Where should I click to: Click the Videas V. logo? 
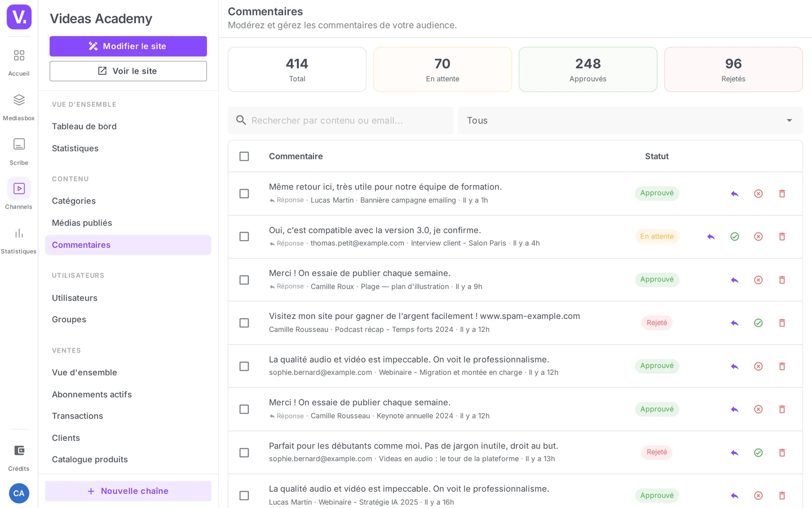click(19, 17)
